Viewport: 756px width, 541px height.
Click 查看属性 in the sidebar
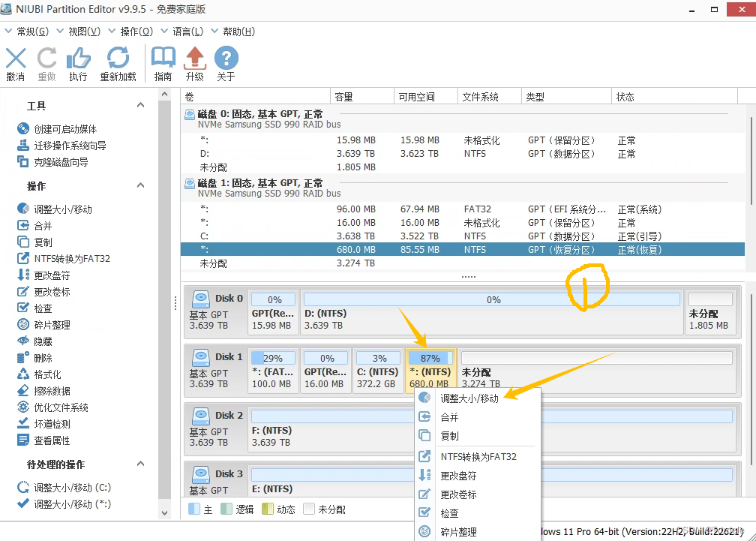pos(43,440)
